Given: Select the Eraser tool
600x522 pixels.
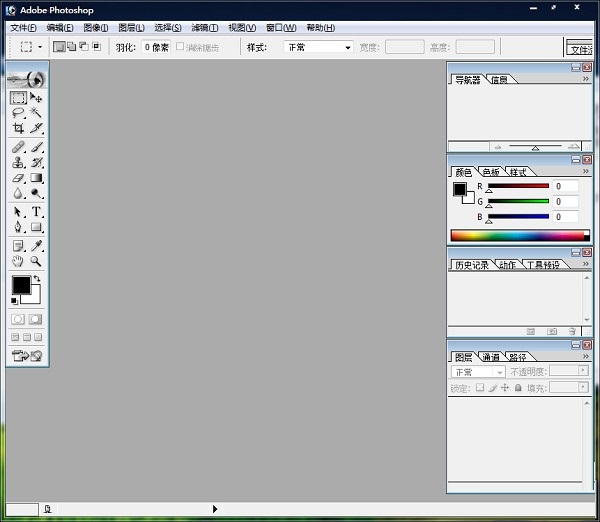Looking at the screenshot, I should 18,178.
